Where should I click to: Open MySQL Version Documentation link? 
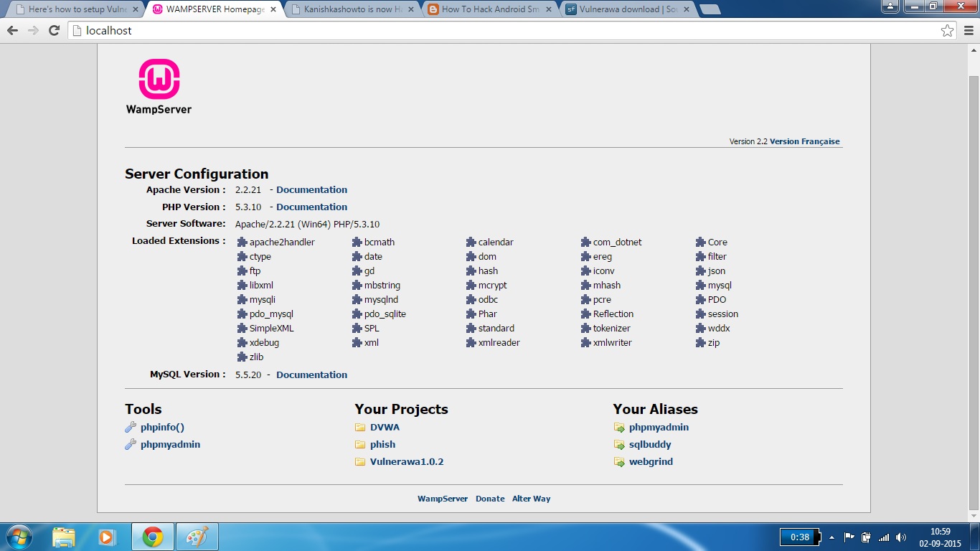click(311, 375)
